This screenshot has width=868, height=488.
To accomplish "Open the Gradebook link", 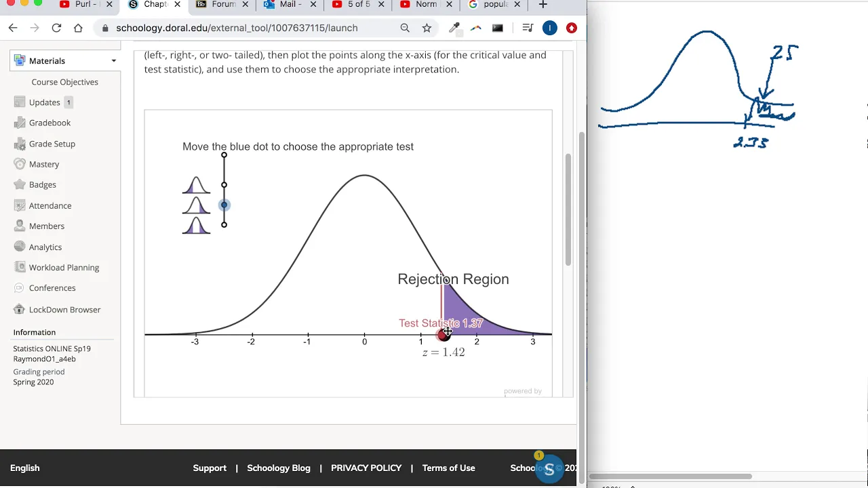I will (x=50, y=123).
